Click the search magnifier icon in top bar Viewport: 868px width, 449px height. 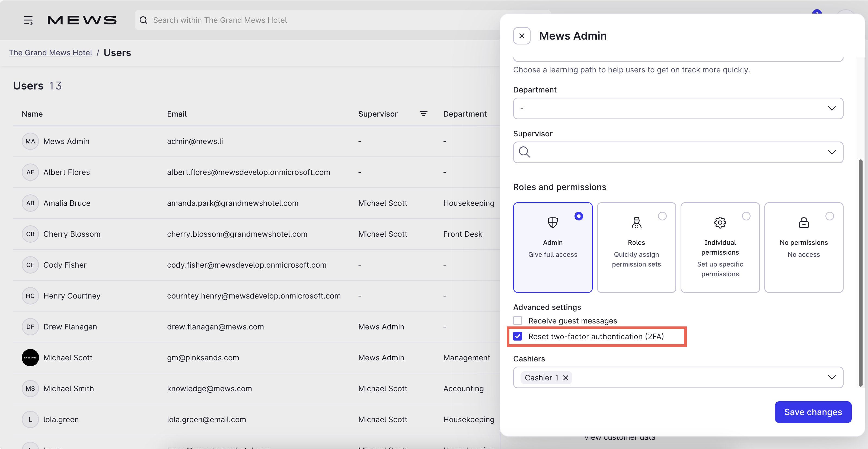[x=143, y=20]
